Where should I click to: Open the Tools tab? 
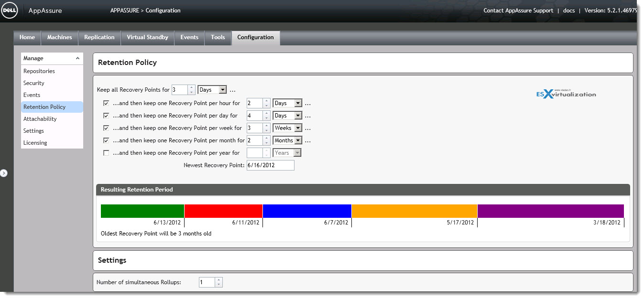[x=218, y=37]
